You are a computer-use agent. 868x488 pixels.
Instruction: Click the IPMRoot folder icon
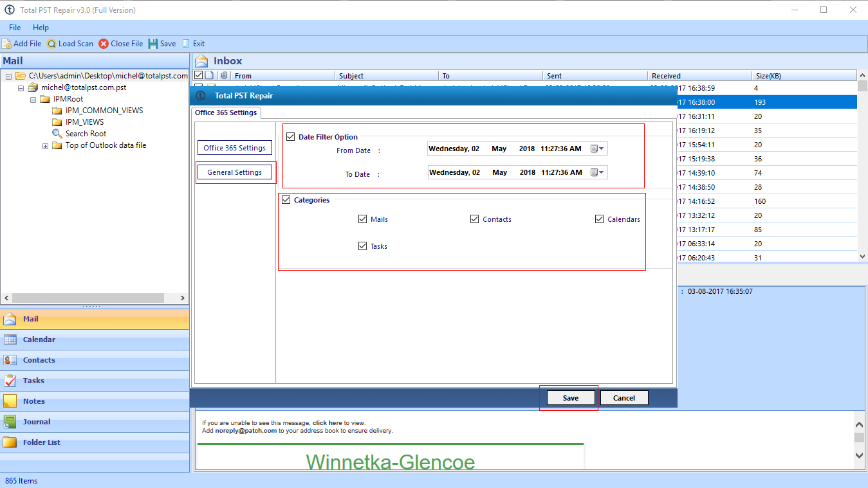pyautogui.click(x=44, y=99)
